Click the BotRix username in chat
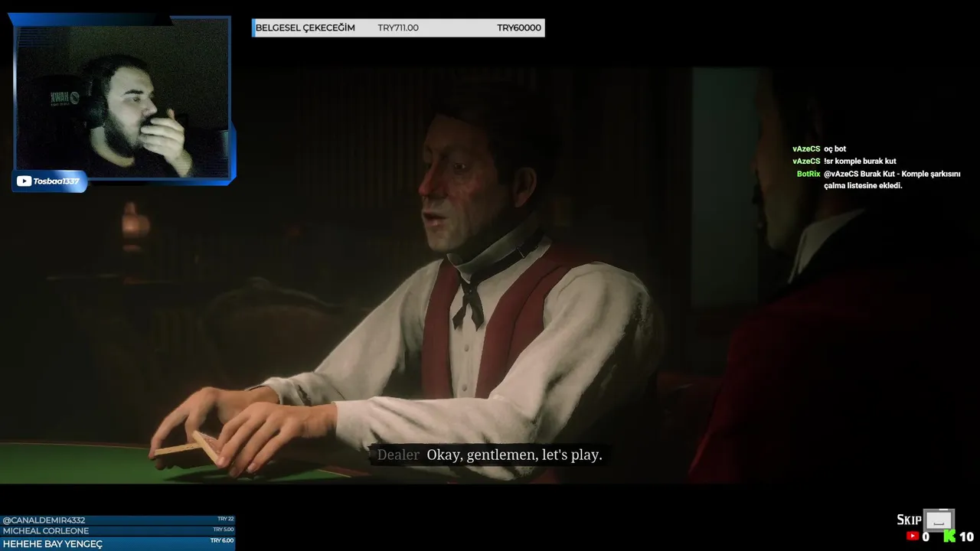Screen dimensions: 980x551 pos(808,174)
